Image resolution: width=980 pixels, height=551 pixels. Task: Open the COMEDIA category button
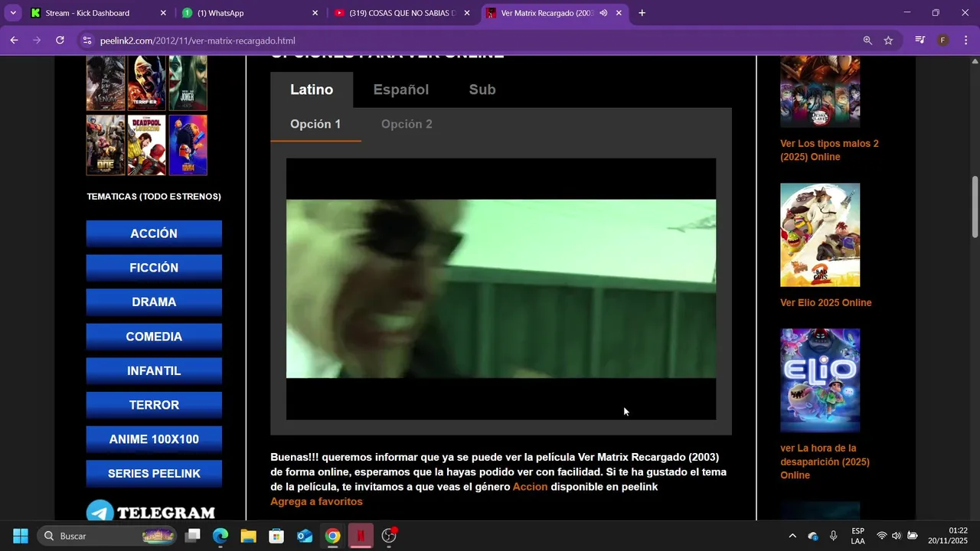[154, 337]
